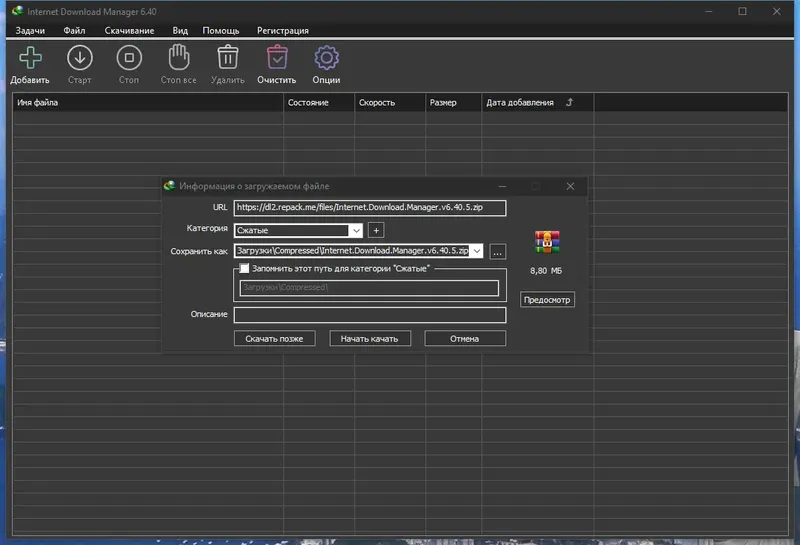This screenshot has width=800, height=545.
Task: Click the Добавить (add download) toolbar icon
Action: coord(30,58)
